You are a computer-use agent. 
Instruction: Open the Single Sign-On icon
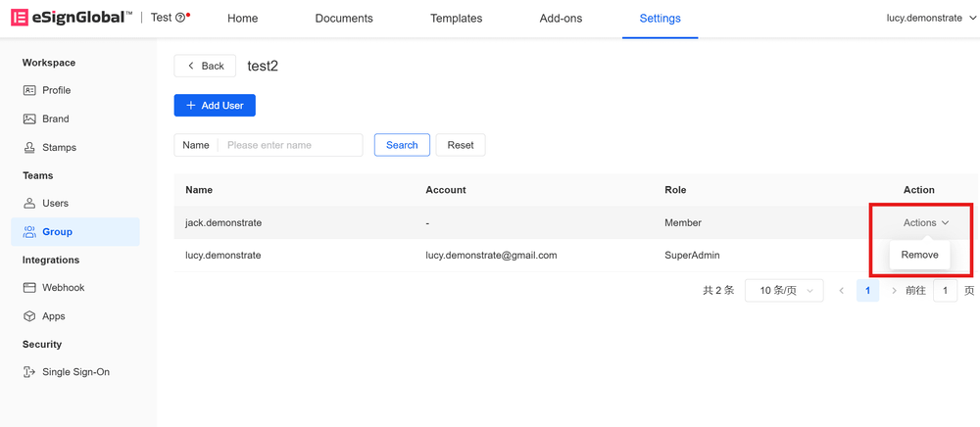point(29,372)
